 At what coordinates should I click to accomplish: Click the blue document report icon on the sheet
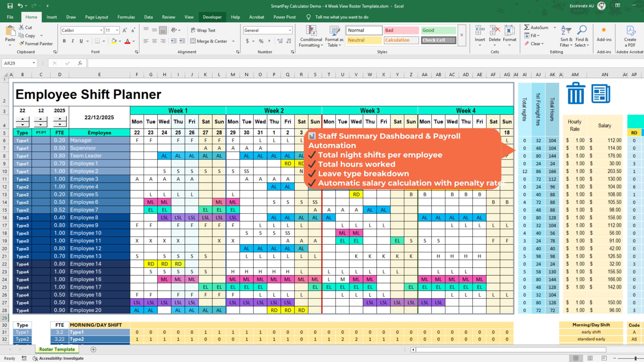click(x=601, y=93)
